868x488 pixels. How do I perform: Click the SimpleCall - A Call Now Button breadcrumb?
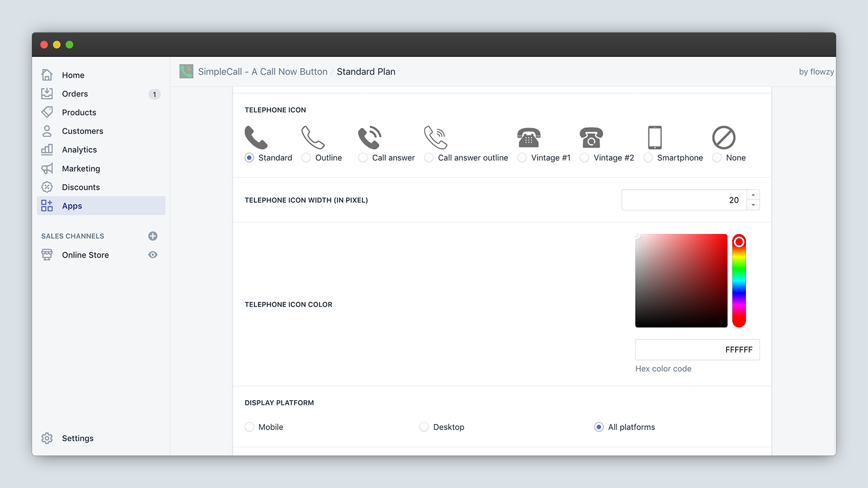263,72
